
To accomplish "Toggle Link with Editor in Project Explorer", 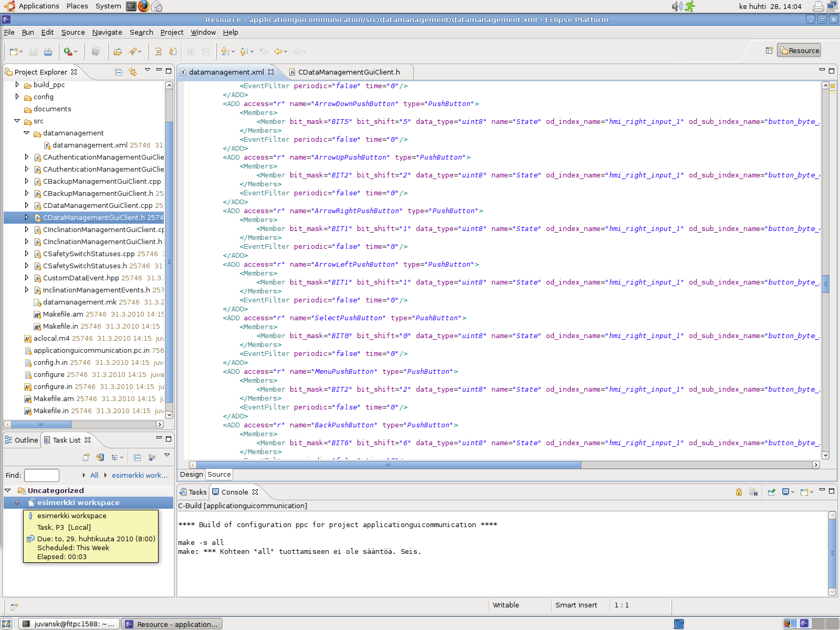I will (133, 72).
